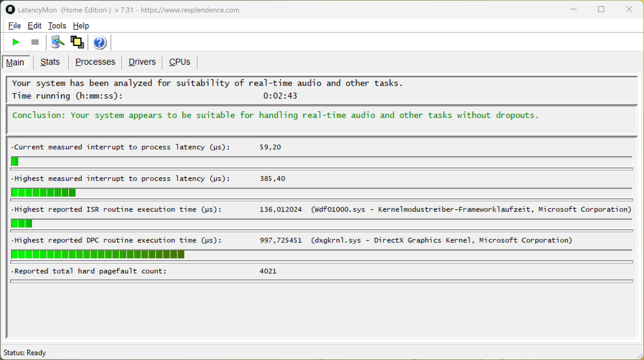Click the yellow overlapping windows toolbar icon

[x=77, y=42]
